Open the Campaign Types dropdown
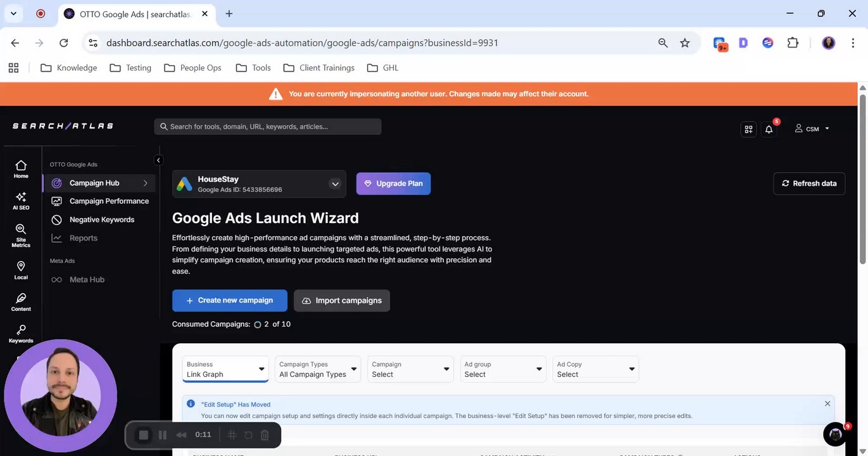Viewport: 868px width, 456px height. coord(318,369)
